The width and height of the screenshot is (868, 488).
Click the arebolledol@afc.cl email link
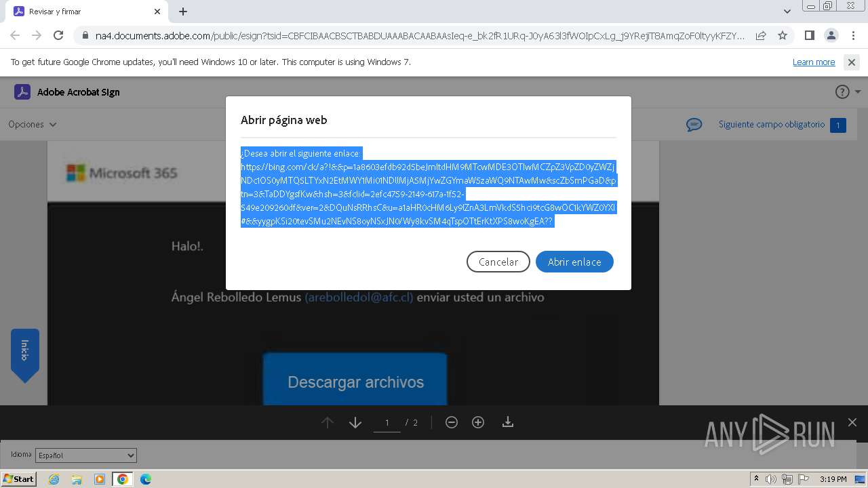click(359, 297)
